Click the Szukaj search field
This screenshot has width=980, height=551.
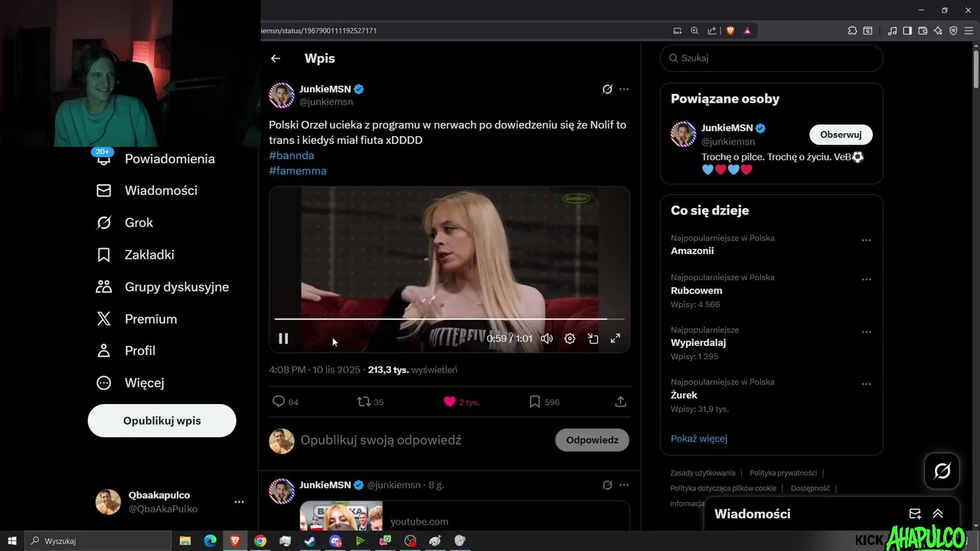coord(771,58)
